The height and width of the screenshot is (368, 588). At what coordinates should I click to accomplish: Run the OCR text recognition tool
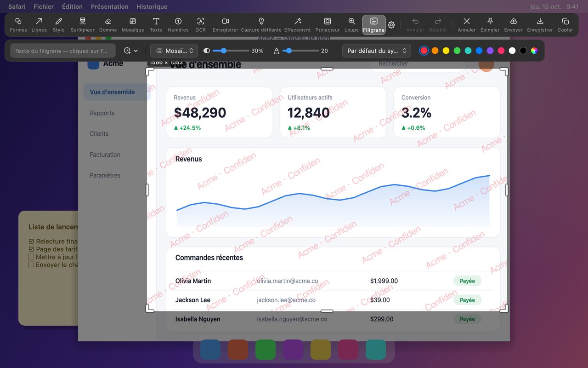point(201,25)
